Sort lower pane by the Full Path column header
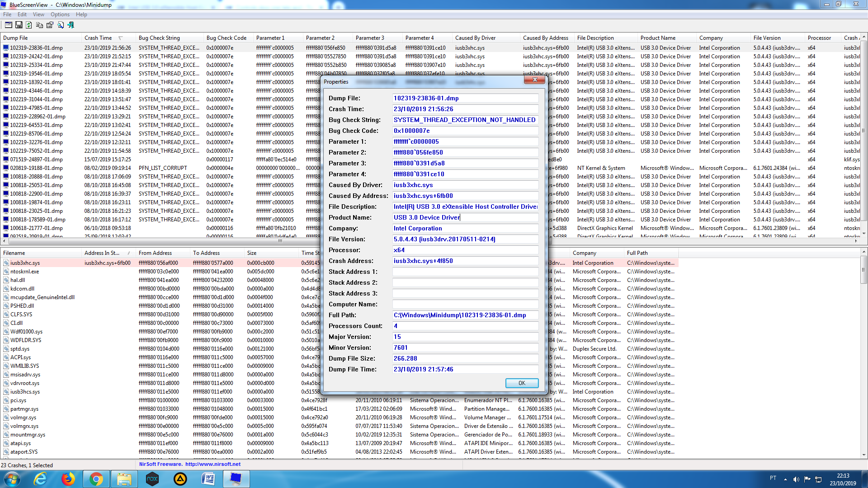868x488 pixels. coord(651,253)
